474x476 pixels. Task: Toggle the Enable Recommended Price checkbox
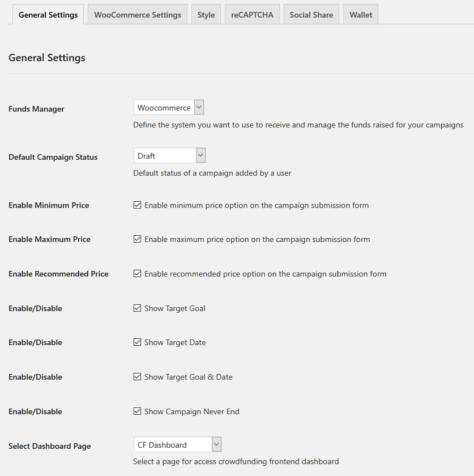pos(137,273)
